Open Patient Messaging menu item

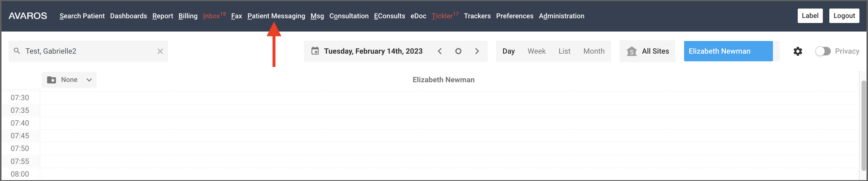click(276, 16)
